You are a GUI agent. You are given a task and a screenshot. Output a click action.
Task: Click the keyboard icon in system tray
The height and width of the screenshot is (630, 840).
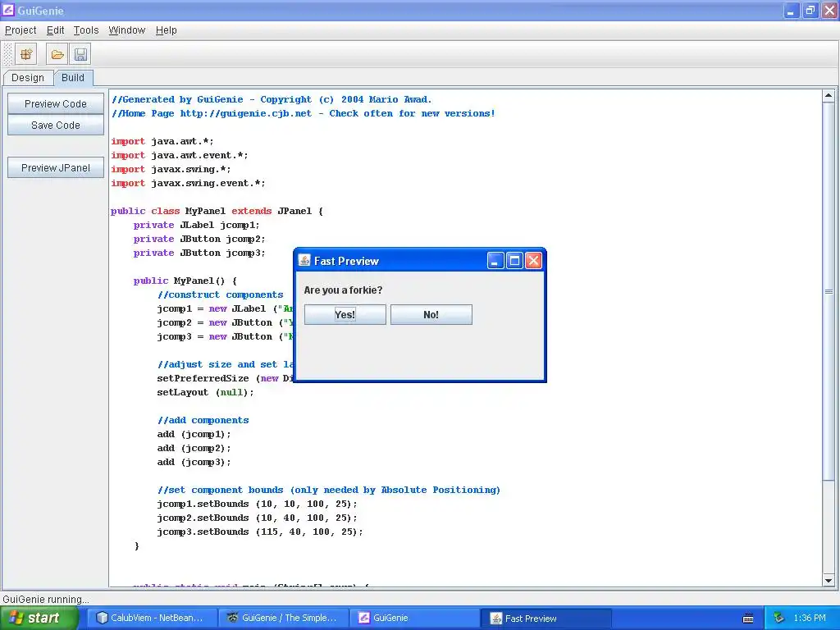pyautogui.click(x=748, y=619)
